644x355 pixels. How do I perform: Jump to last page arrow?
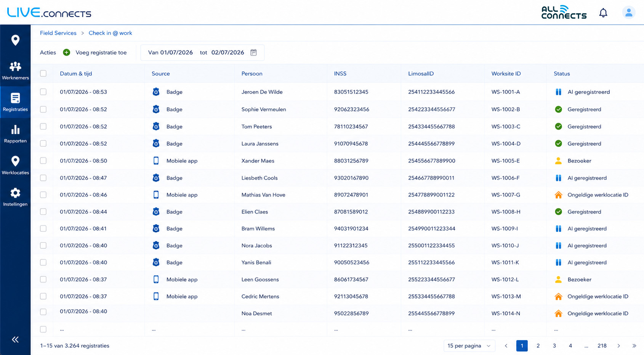(634, 346)
